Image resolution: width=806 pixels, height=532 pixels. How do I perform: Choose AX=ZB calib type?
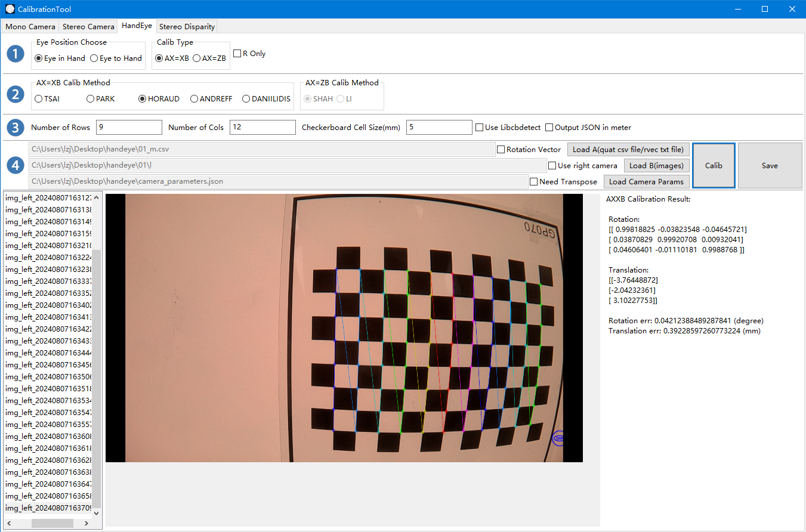[209, 58]
